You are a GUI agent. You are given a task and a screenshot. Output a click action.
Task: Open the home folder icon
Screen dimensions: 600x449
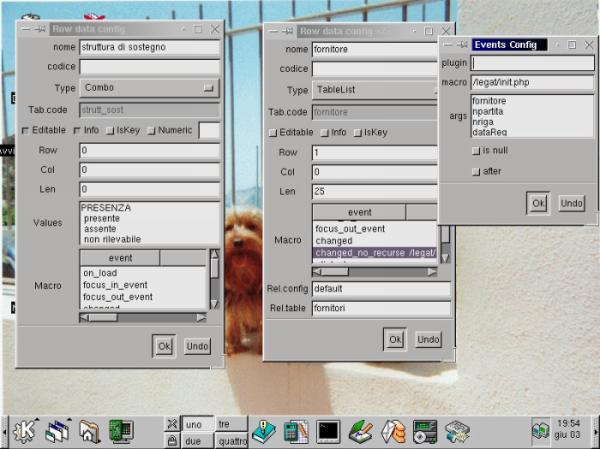pyautogui.click(x=89, y=431)
